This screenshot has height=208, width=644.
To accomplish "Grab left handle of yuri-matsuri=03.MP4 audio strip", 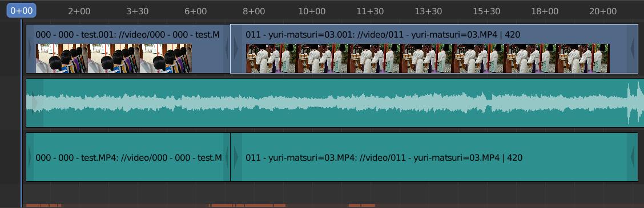I will coord(236,157).
